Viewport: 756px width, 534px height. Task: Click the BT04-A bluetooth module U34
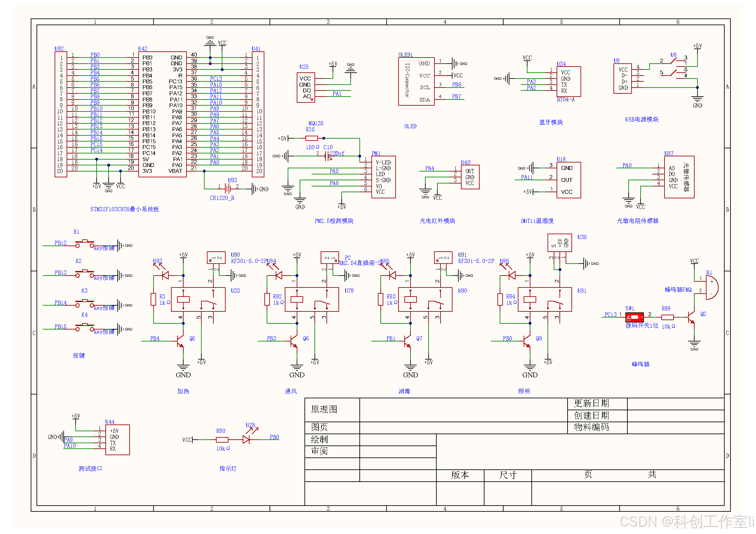click(x=569, y=81)
